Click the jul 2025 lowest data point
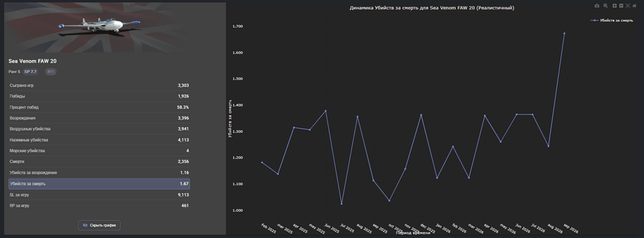The image size is (644, 238). click(341, 204)
